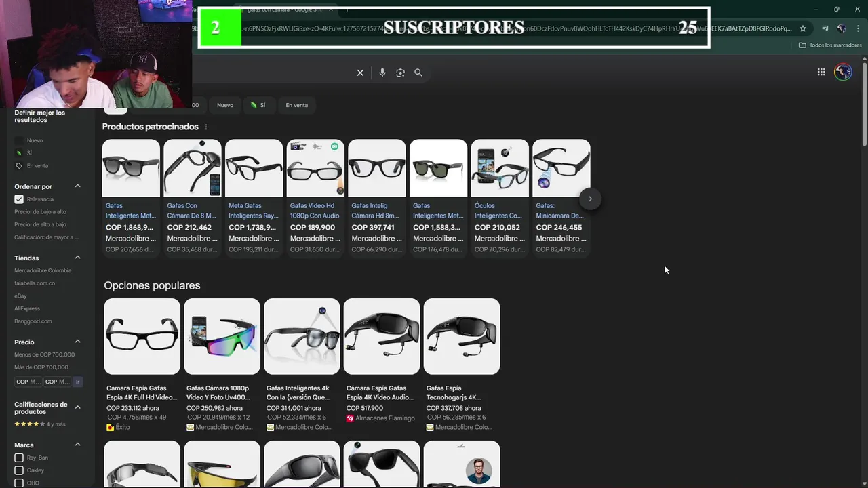Show next sponsored products with arrow
Screen dimensions: 868x488
[590, 199]
